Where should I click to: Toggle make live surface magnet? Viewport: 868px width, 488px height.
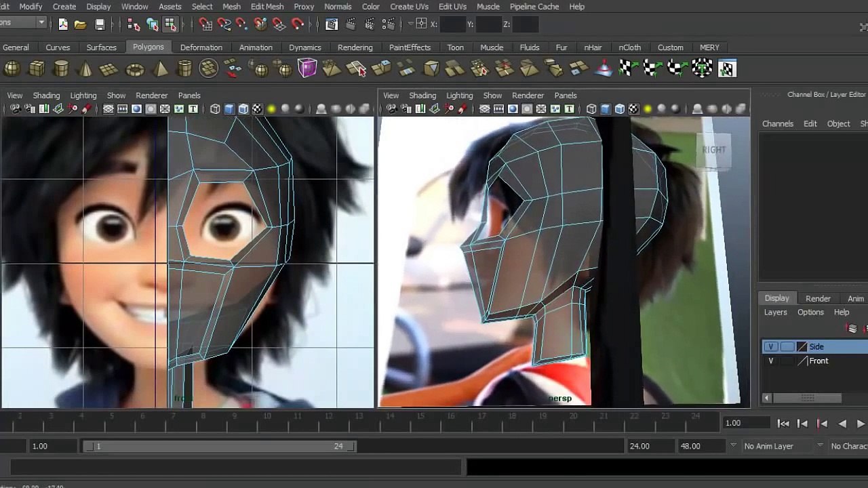pos(297,24)
